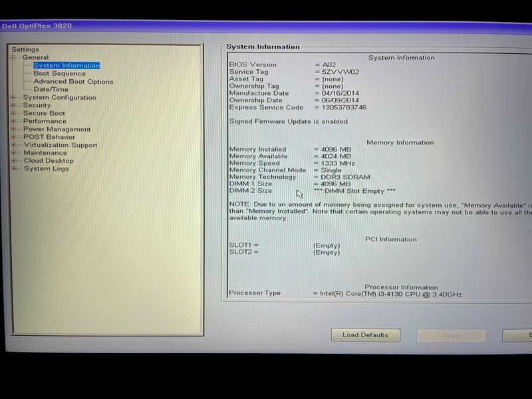Select System Information in the settings tree
The image size is (532, 399).
coord(66,65)
